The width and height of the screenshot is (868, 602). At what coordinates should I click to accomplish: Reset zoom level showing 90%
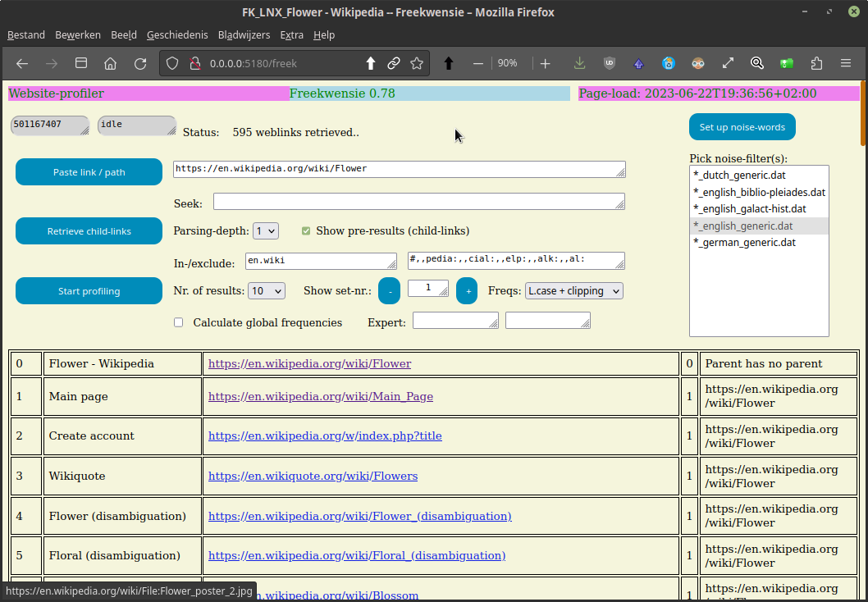pos(508,63)
